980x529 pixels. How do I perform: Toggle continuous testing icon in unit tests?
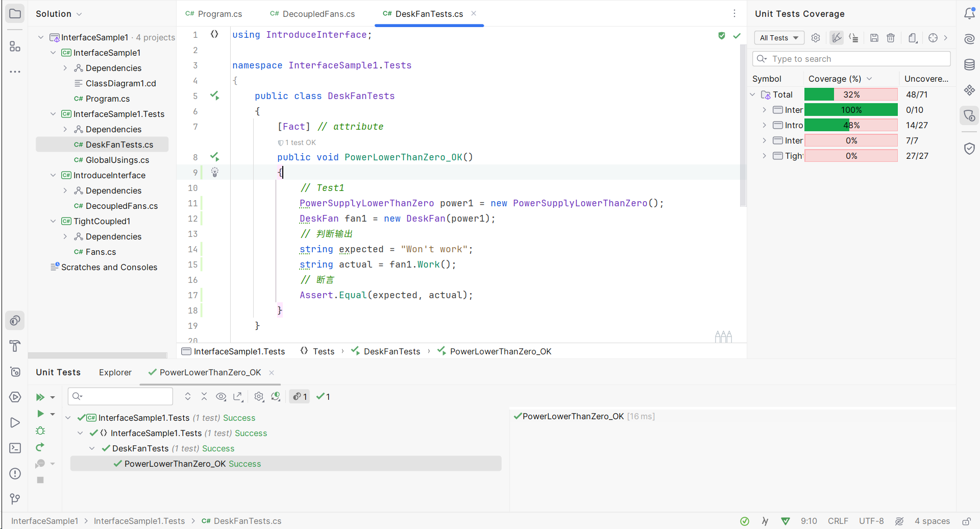[276, 396]
